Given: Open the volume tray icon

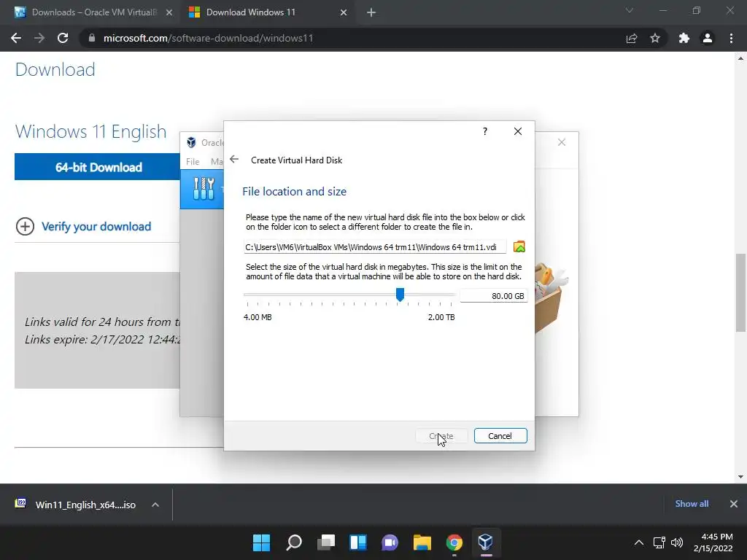Looking at the screenshot, I should (x=677, y=542).
